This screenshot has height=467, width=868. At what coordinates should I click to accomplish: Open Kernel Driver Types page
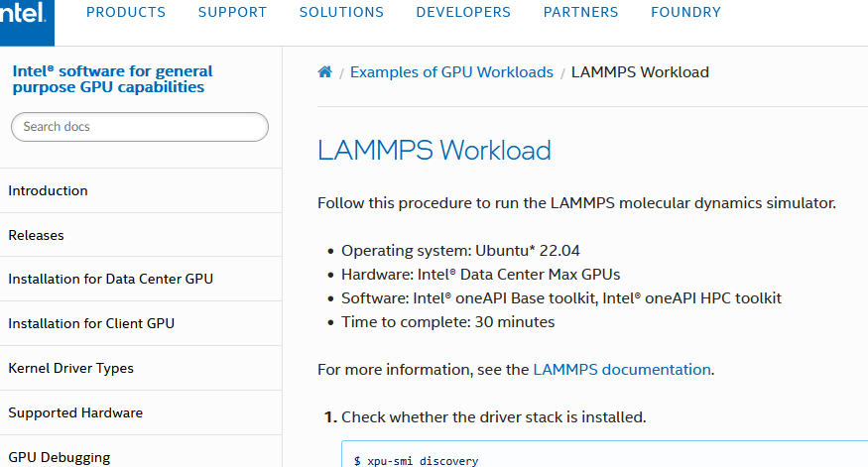(x=141, y=369)
